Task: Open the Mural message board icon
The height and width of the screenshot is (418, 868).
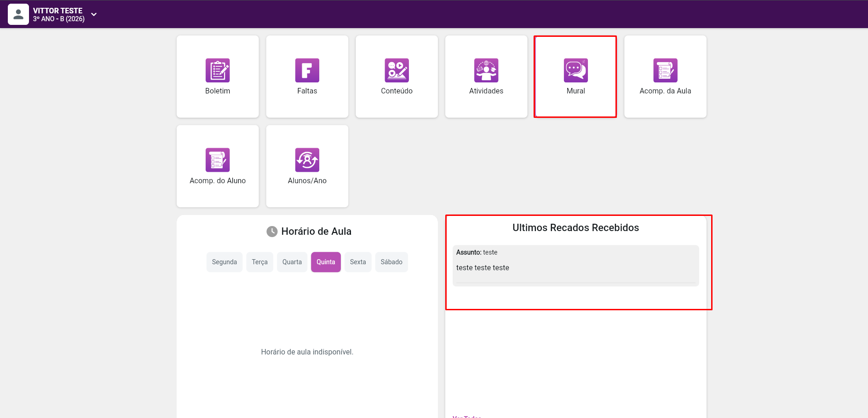Action: click(x=575, y=70)
